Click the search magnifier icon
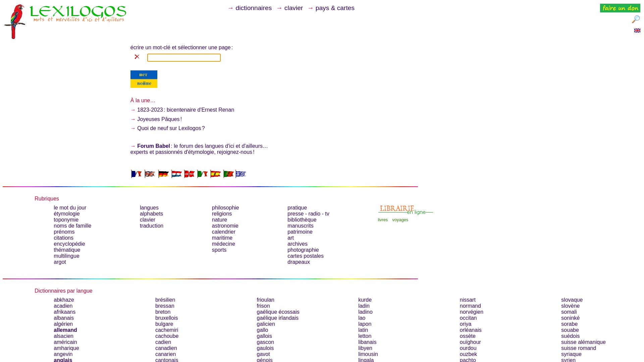 (636, 19)
